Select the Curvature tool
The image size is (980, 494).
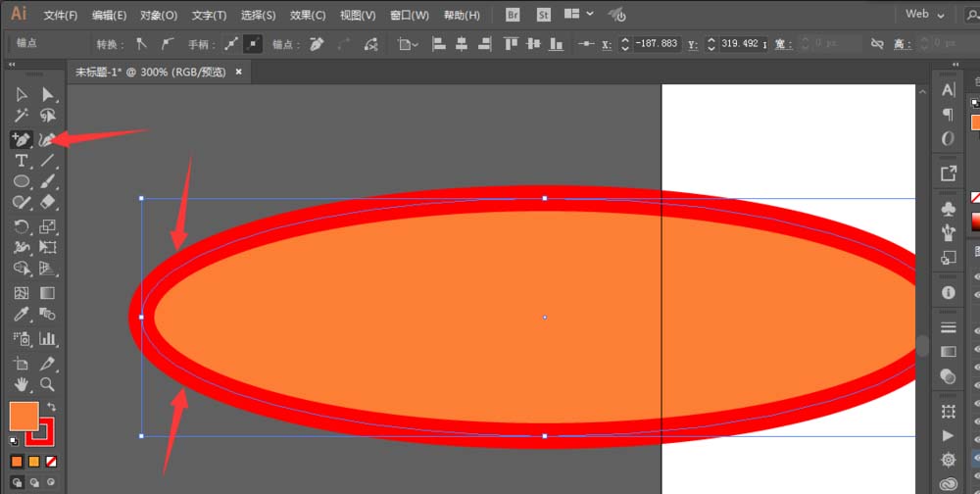point(46,139)
